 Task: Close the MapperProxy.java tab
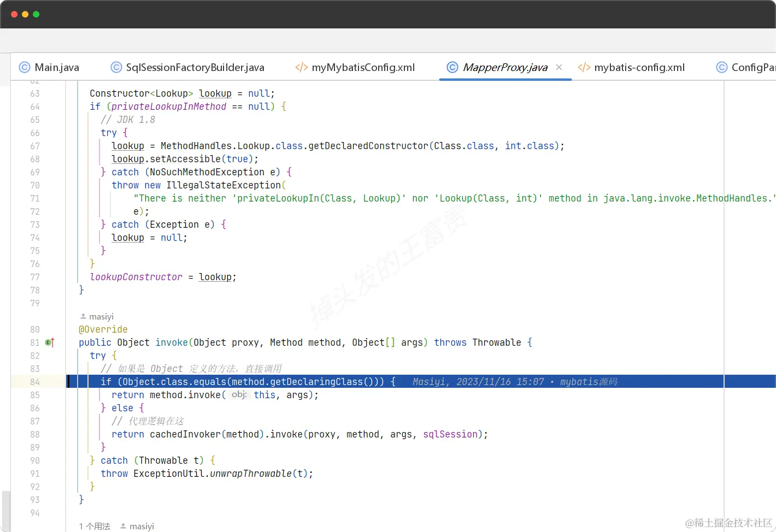[559, 67]
